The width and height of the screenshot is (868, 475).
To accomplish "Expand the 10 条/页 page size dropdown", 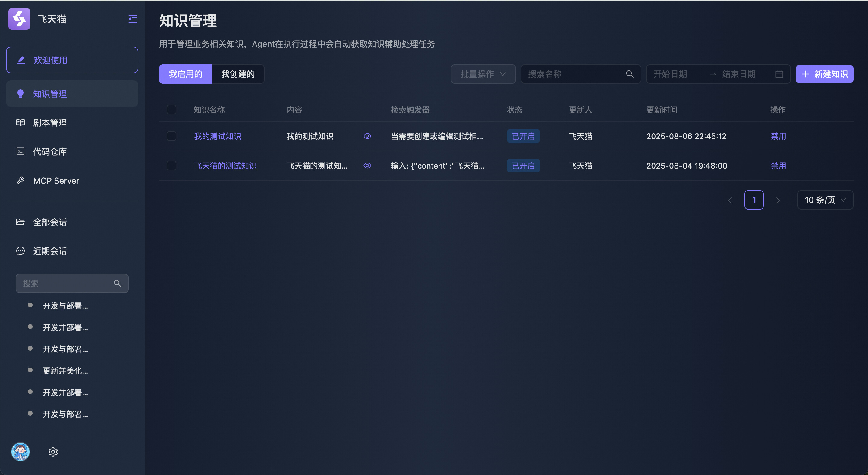I will pos(825,200).
